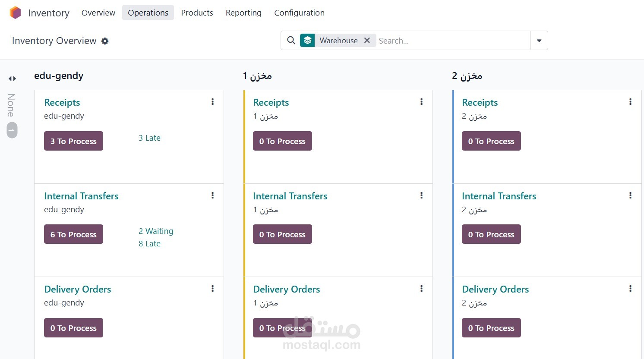Click the مخزن 1 column header
The image size is (644, 359).
click(x=257, y=76)
